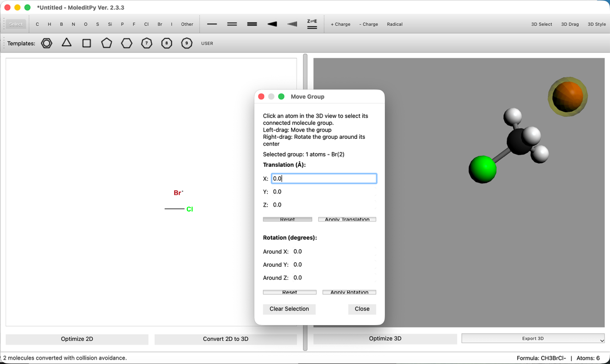Open the Other elements picker
This screenshot has width=610, height=364.
pos(187,24)
